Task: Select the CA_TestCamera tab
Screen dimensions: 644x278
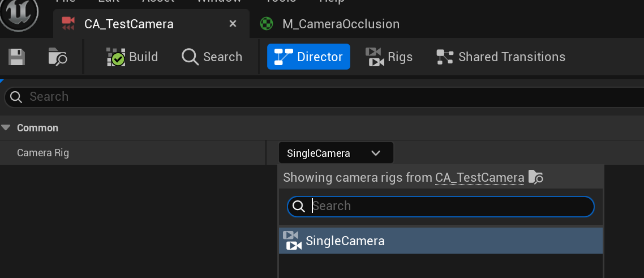Action: (x=128, y=24)
